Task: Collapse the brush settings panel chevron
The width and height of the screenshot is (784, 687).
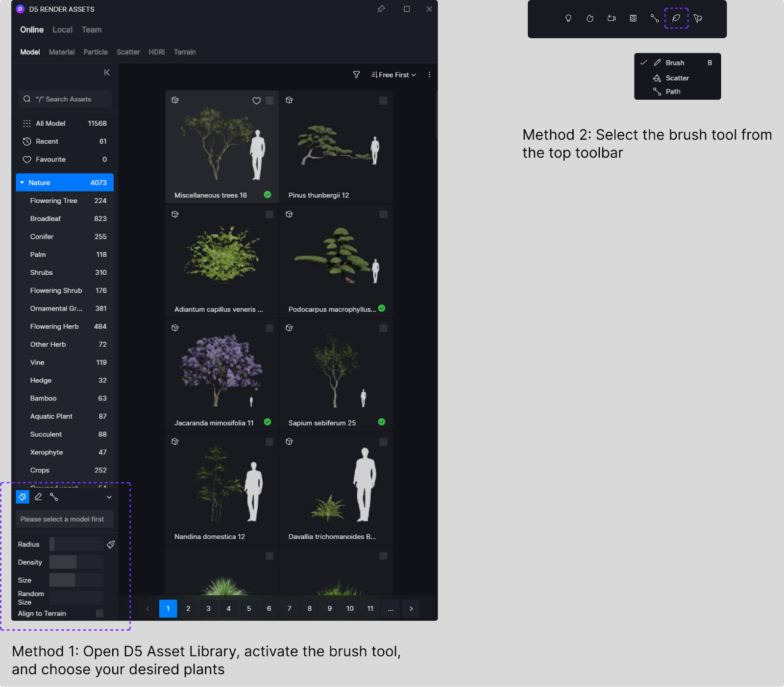Action: pos(109,497)
